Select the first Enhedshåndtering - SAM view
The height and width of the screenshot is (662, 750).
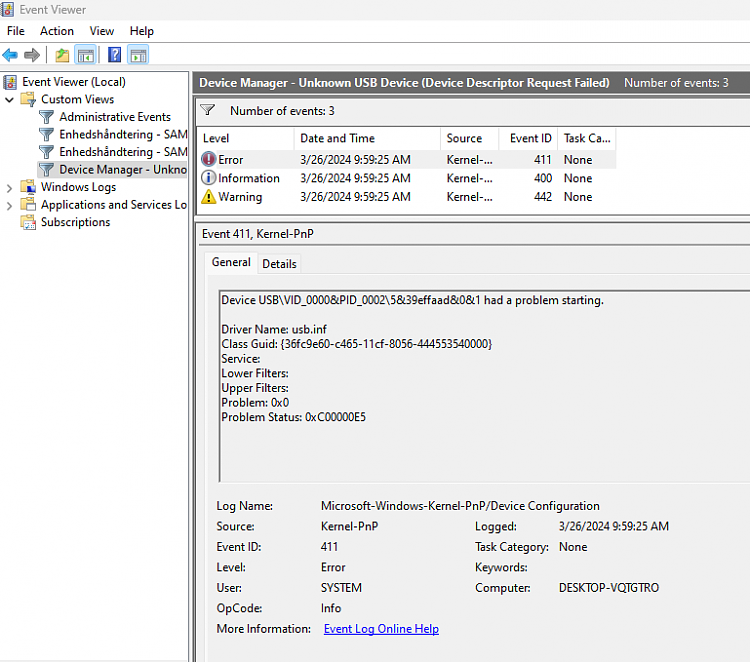click(123, 134)
